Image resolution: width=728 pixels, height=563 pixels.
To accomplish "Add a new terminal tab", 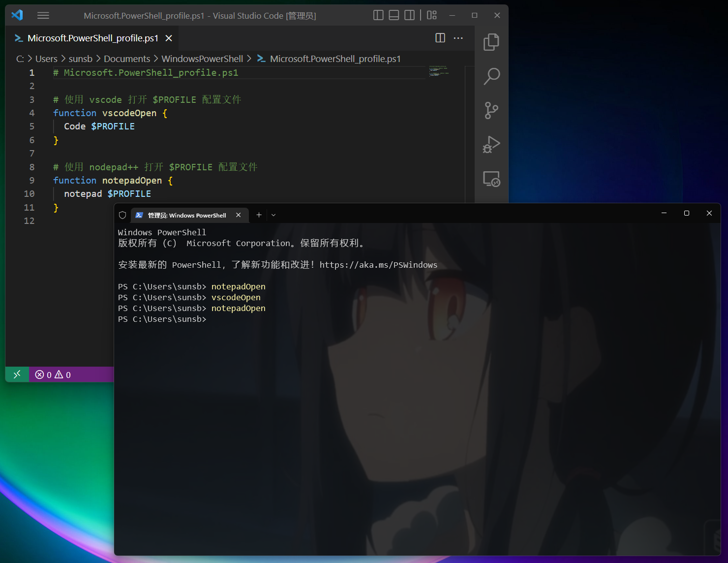I will point(259,215).
